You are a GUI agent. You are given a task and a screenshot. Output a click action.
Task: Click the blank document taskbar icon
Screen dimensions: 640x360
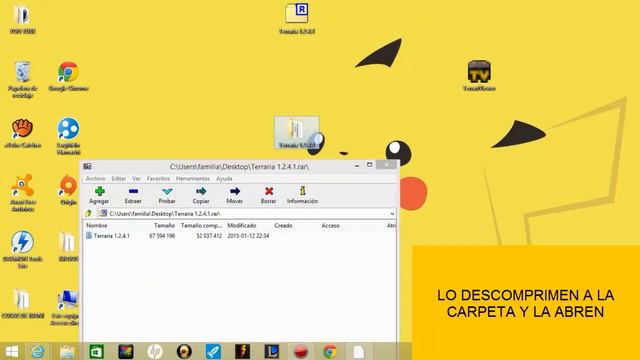pyautogui.click(x=359, y=351)
